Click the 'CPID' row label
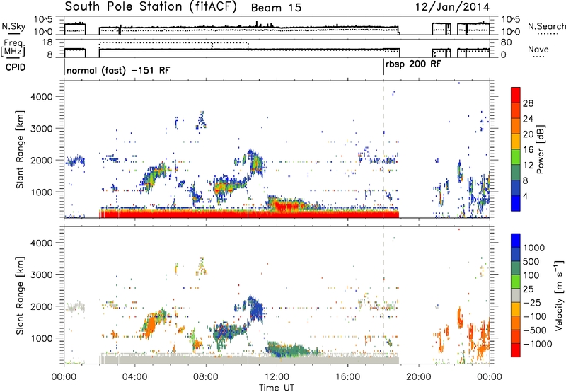This screenshot has width=566, height=392. (16, 67)
